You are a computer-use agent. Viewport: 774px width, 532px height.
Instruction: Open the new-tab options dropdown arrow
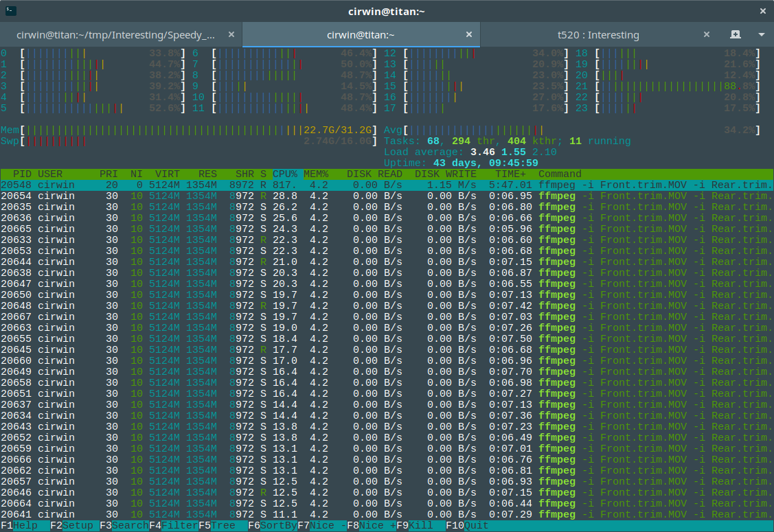[761, 34]
